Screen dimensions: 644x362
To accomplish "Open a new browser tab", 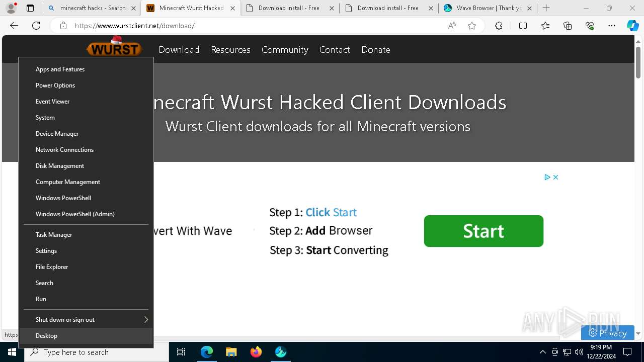I will coord(546,8).
